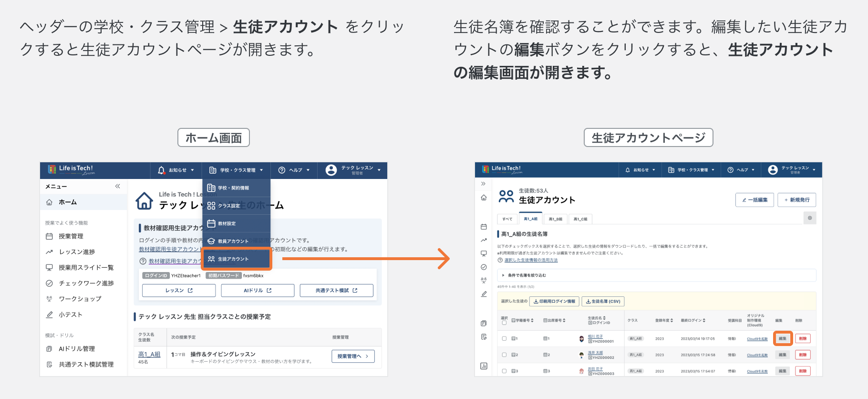Image resolution: width=868 pixels, height=399 pixels.
Task: Sort by 学籍番号 column header
Action: (523, 320)
